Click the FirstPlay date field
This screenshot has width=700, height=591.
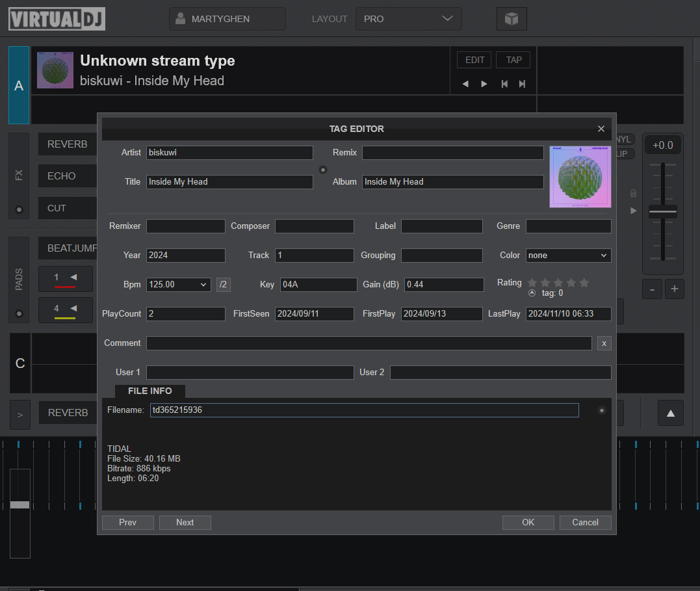442,314
